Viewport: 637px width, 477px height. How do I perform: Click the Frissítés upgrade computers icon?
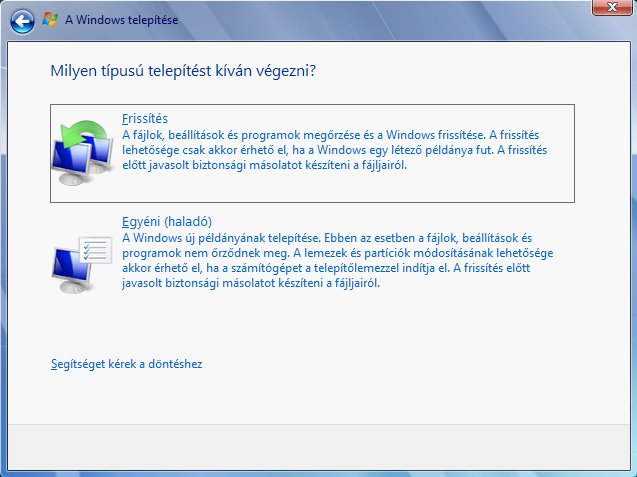coord(83,153)
